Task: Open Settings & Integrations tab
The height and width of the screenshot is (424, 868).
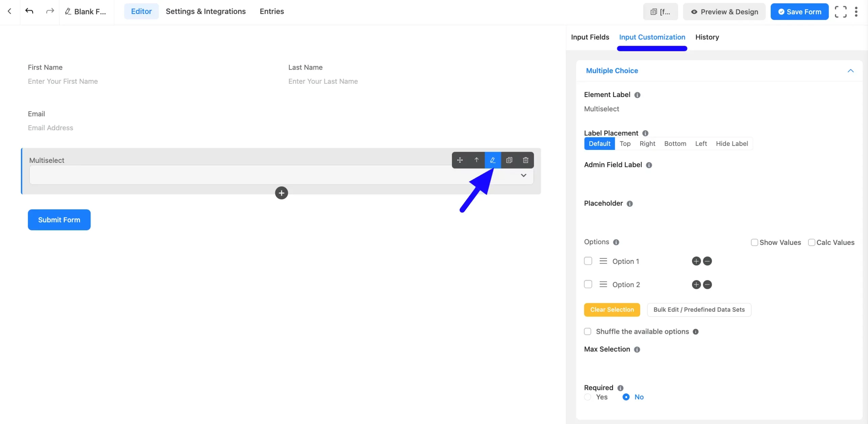Action: pos(205,11)
